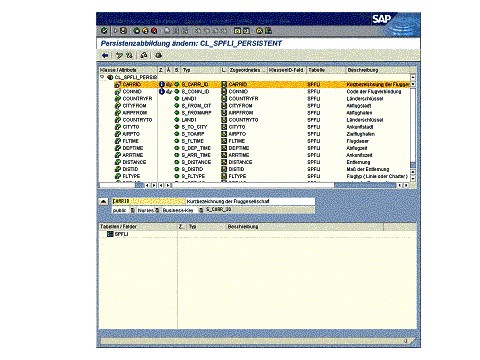Screen dimensions: 480x360
Task: Click the pencil Display/Change icon
Action: 119,55
